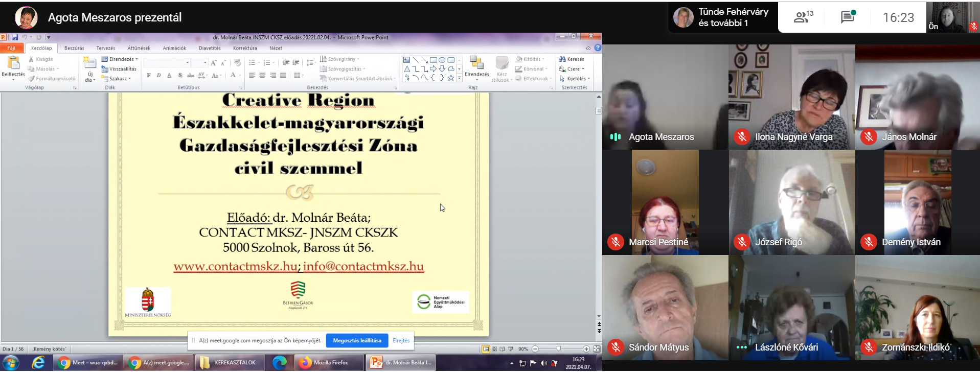This screenshot has height=372, width=980.
Task: Open the Meet chat panel icon
Action: pyautogui.click(x=848, y=17)
